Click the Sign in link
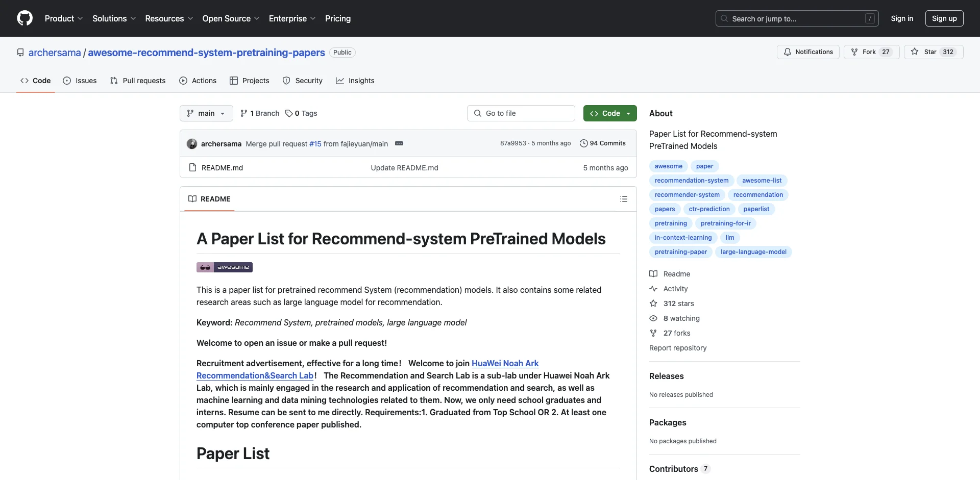This screenshot has height=480, width=980. (902, 18)
